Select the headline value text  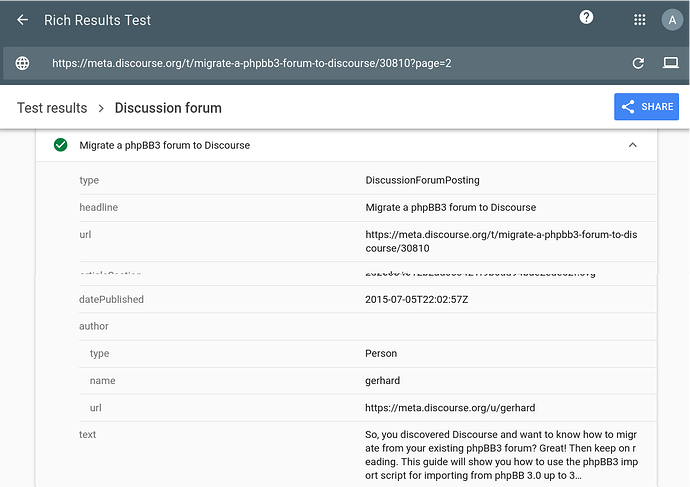pyautogui.click(x=451, y=207)
